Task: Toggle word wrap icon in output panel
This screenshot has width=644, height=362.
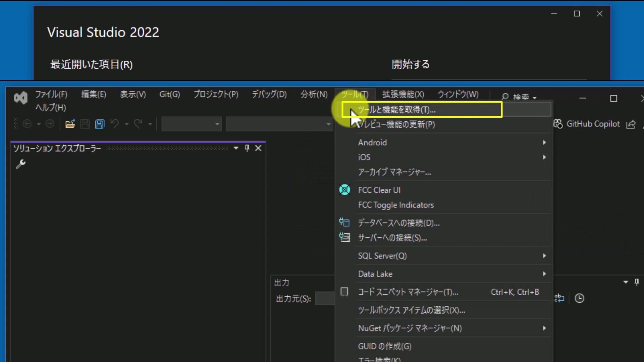Action: click(x=559, y=298)
